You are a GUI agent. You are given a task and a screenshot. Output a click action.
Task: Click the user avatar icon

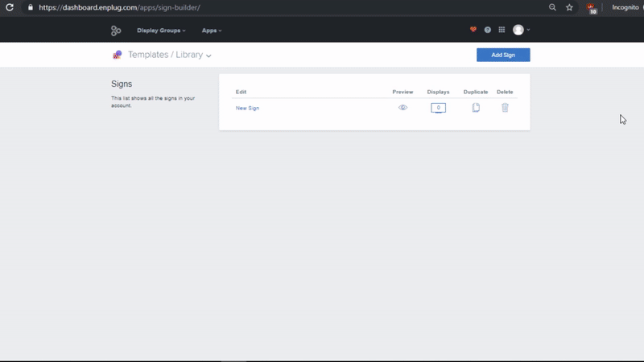(x=518, y=30)
